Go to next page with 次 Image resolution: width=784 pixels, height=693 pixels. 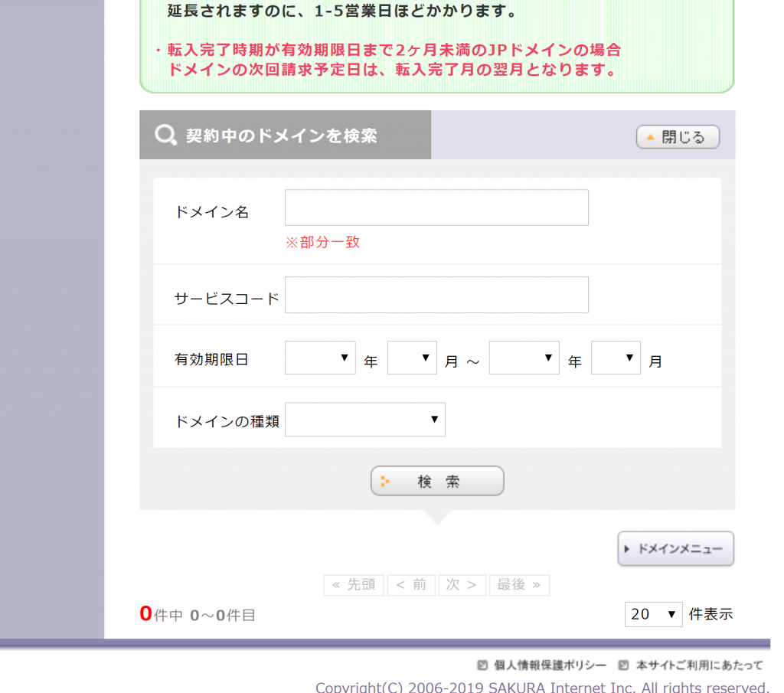click(462, 585)
